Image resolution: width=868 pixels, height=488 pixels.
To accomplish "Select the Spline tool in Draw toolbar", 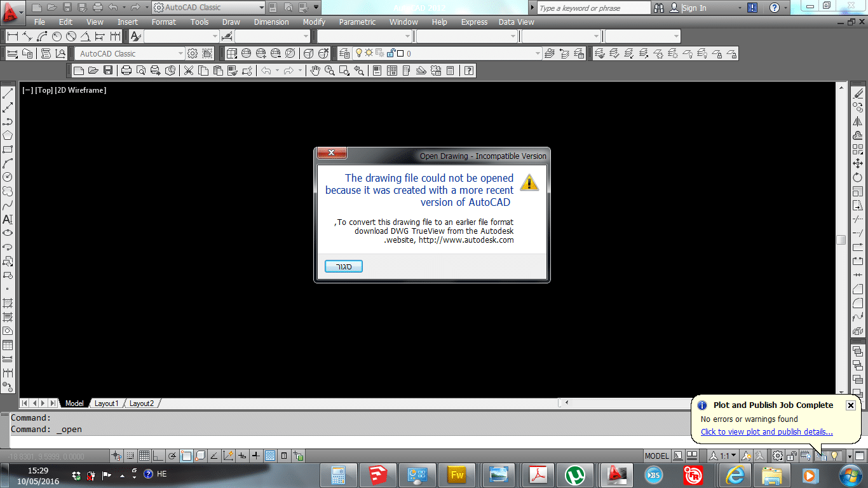I will pos(8,205).
